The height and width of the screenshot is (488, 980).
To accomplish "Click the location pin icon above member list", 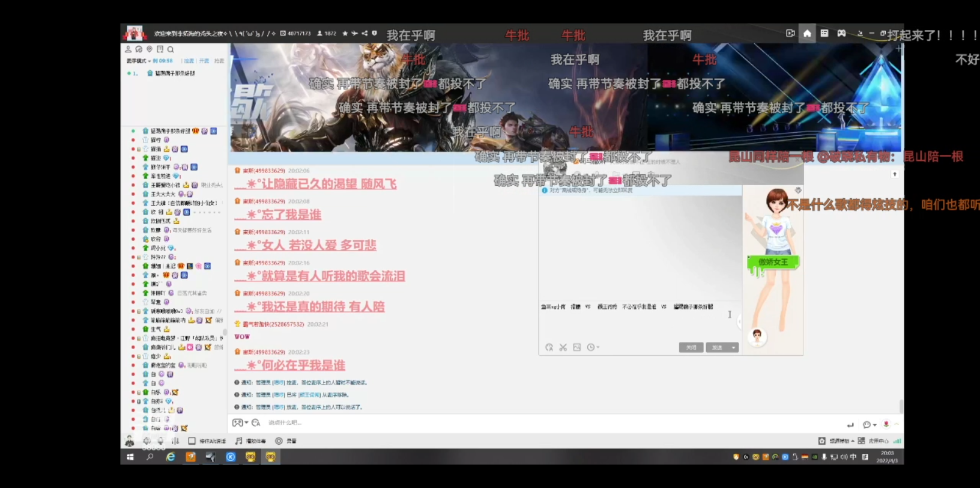I will (150, 49).
